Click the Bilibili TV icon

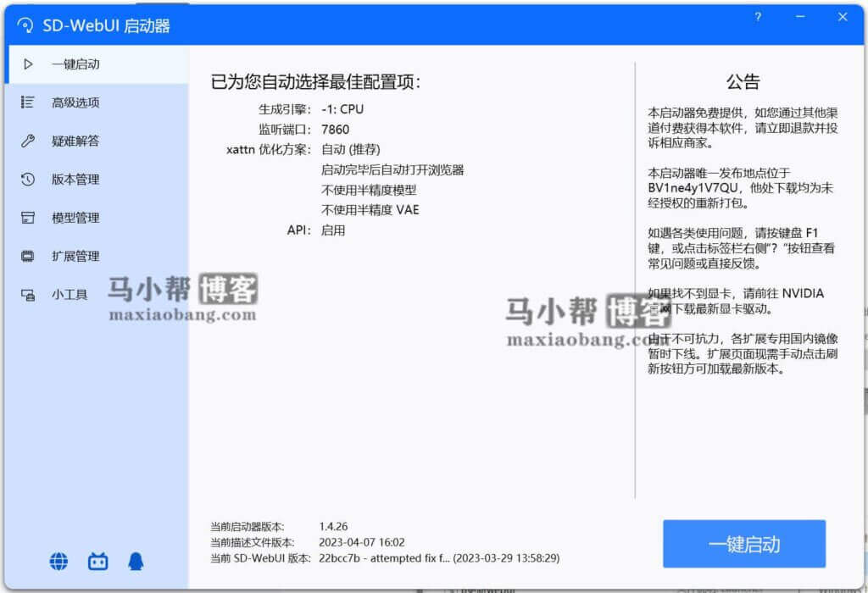pos(97,561)
